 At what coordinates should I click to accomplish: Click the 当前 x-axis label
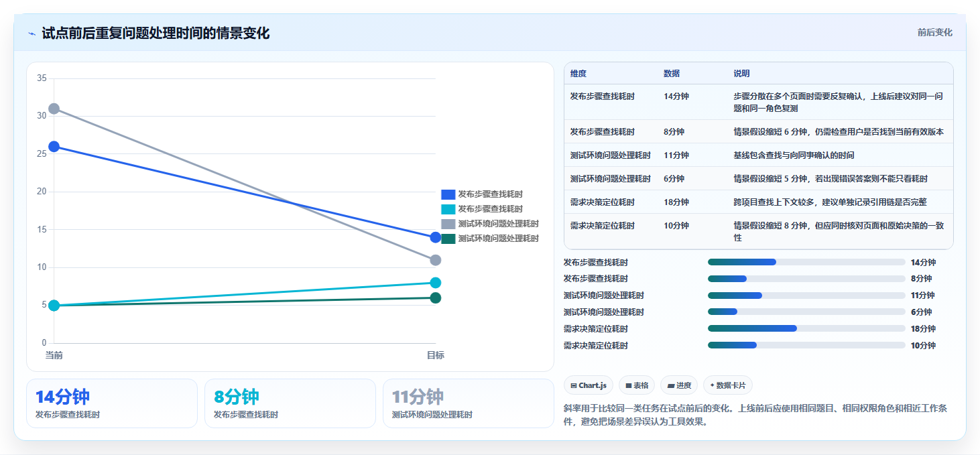tap(54, 355)
